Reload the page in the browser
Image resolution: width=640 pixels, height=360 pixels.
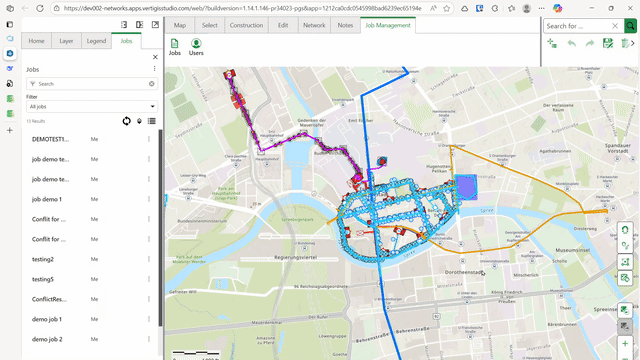click(x=40, y=8)
